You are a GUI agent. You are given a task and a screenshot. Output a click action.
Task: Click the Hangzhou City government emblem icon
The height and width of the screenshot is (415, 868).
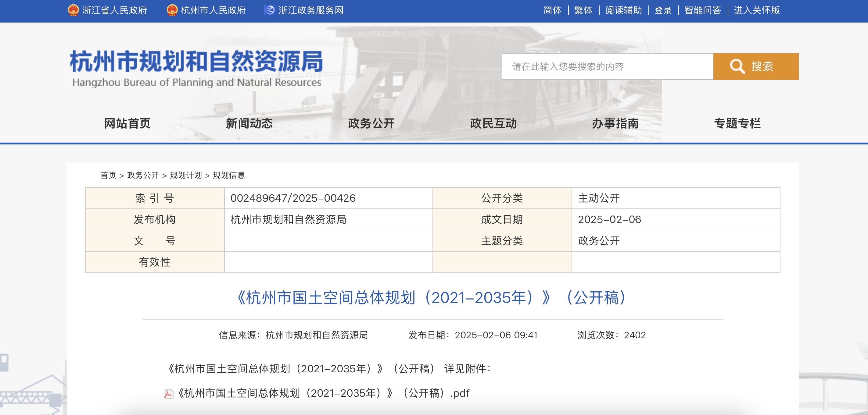[x=172, y=10]
